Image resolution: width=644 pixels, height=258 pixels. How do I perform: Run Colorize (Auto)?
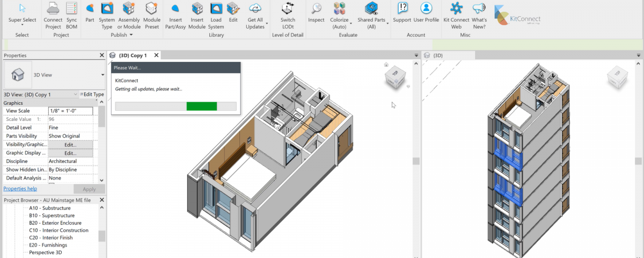click(339, 16)
